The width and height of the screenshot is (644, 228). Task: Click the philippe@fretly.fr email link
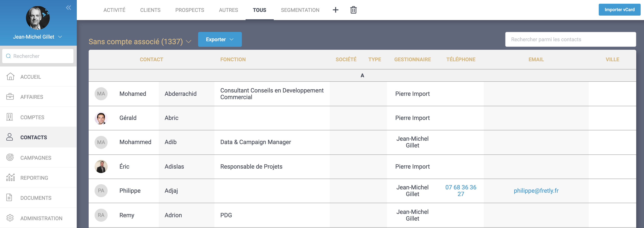pyautogui.click(x=536, y=191)
